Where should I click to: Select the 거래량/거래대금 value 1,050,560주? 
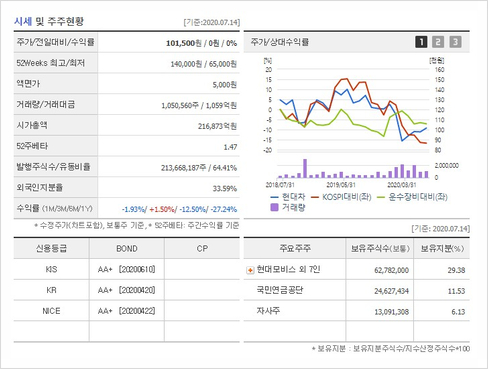coord(180,106)
